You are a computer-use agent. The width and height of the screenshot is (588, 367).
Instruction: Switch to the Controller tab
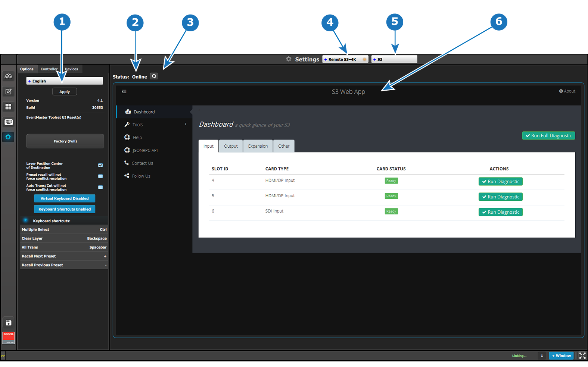tap(49, 69)
